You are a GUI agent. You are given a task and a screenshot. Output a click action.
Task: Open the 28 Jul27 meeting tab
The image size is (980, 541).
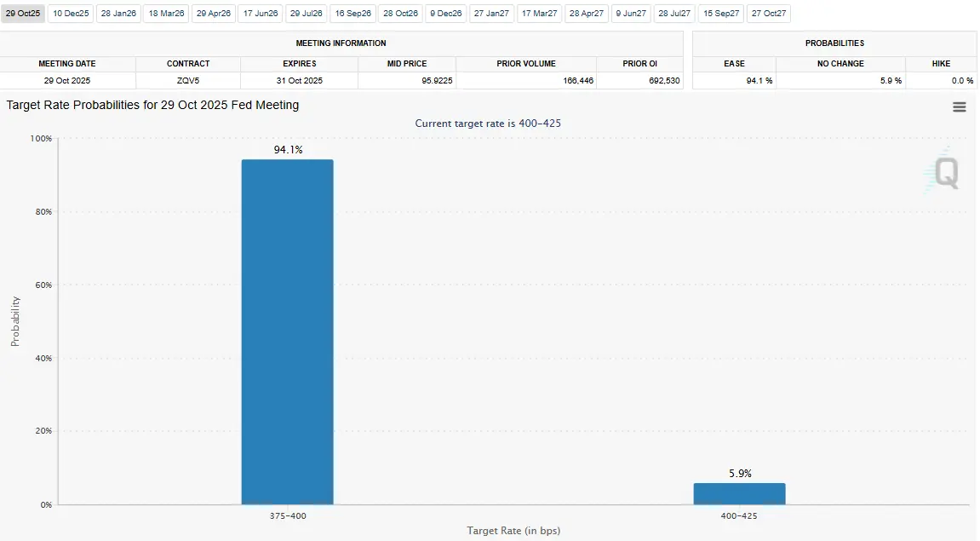point(674,13)
